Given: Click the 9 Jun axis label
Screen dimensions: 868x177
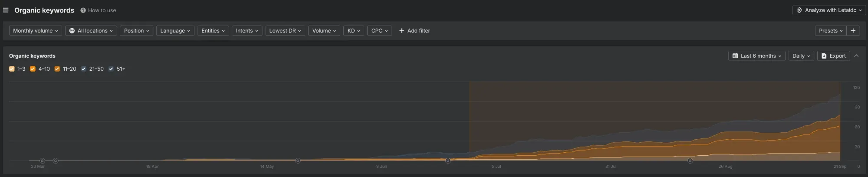Looking at the screenshot, I should point(381,167).
